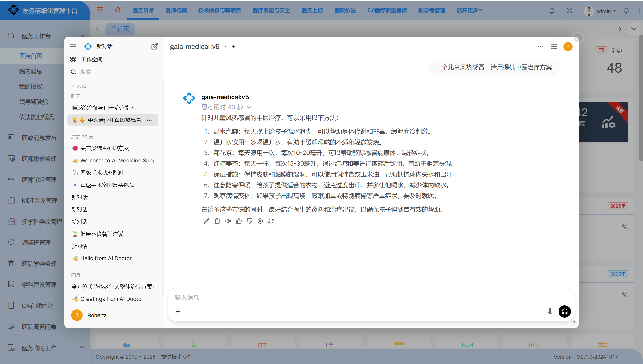Toggle fullscreen mode in top bar
Screen dimensions: 643x364
coord(569,11)
